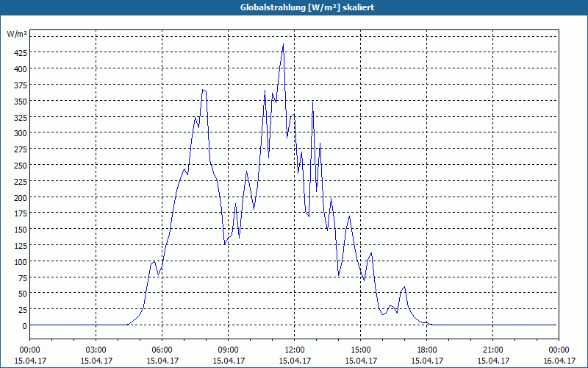Viewport: 588px width, 368px height.
Task: Select the 300 y-axis value
Action: (x=20, y=133)
